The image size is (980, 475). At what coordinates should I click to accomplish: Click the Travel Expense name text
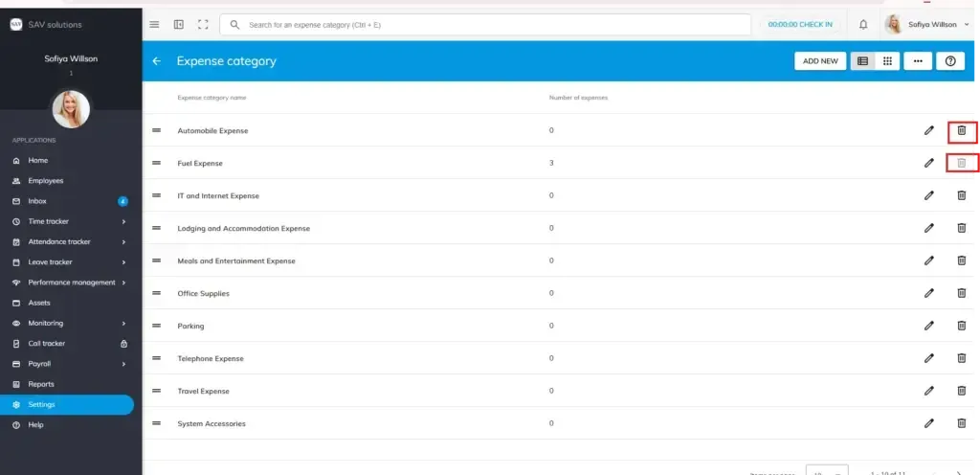click(x=203, y=391)
